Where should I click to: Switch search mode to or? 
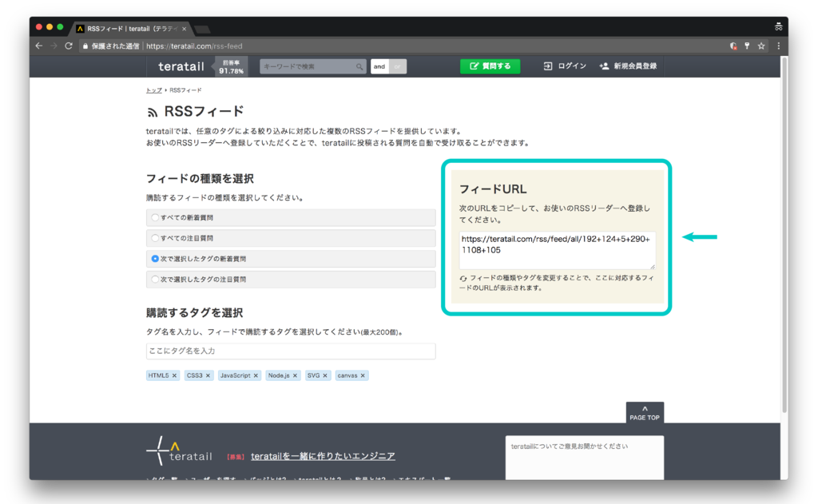point(398,66)
